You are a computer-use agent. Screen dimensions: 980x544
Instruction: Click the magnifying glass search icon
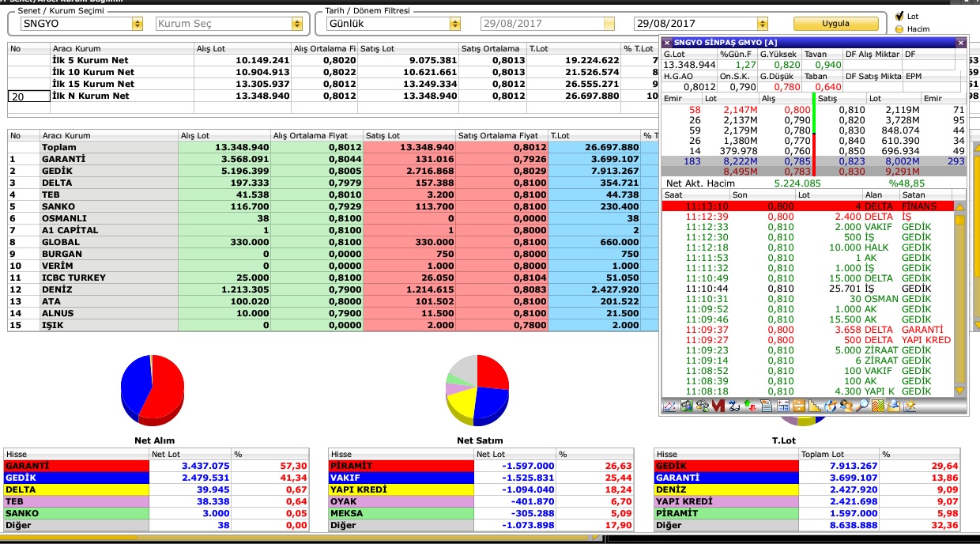pyautogui.click(x=862, y=406)
